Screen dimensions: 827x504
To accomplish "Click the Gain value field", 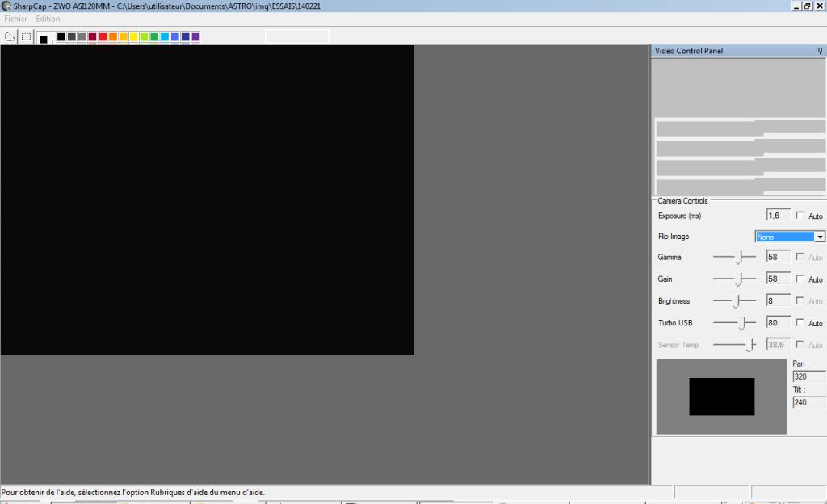I will coord(778,279).
